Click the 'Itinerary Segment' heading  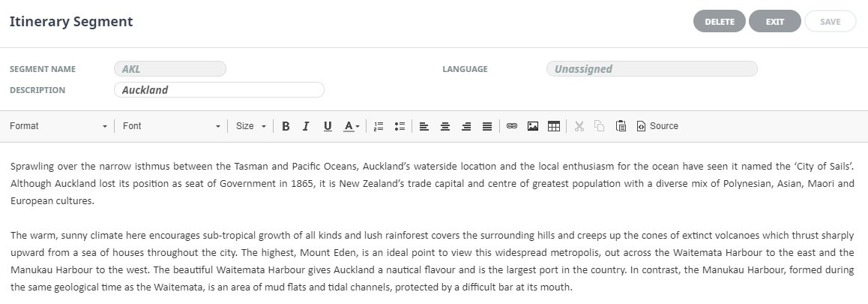click(x=71, y=22)
